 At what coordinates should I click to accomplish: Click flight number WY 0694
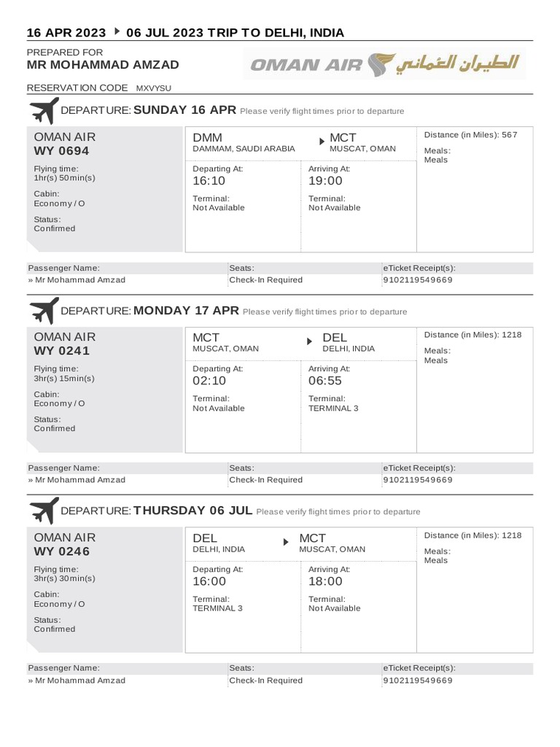pyautogui.click(x=62, y=151)
